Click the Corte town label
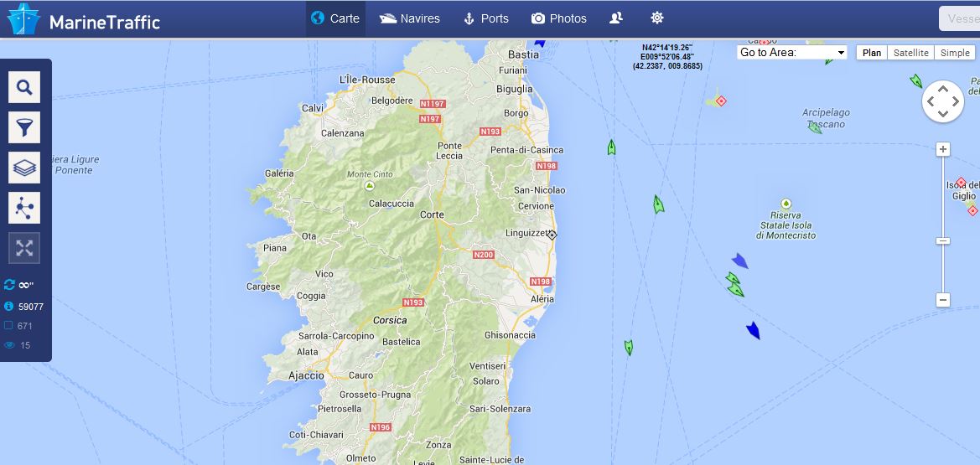Viewport: 980px width, 465px height. (432, 214)
